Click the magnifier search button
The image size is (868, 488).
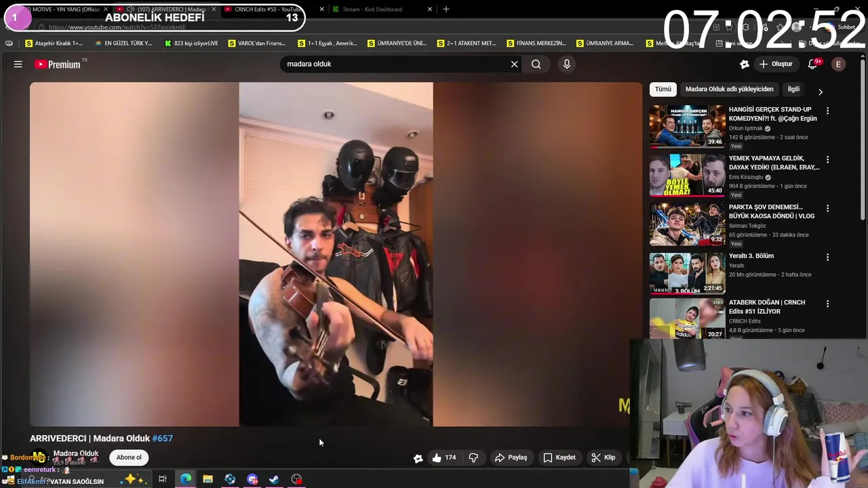(536, 64)
